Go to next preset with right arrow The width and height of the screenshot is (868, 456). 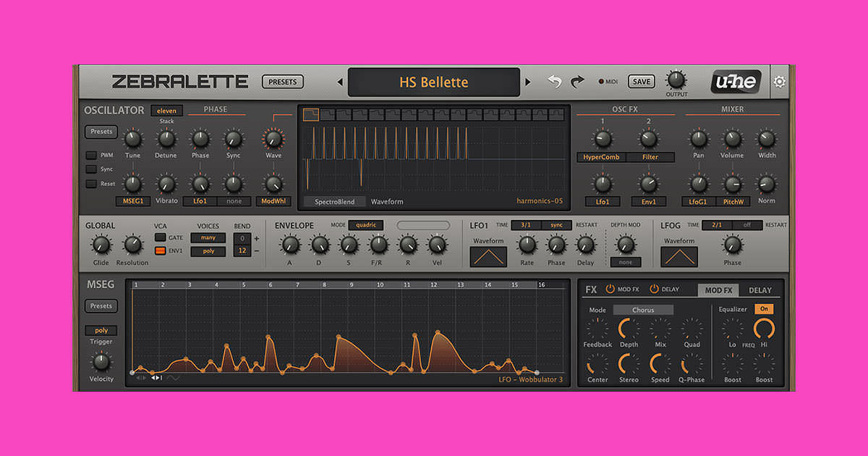[x=528, y=82]
